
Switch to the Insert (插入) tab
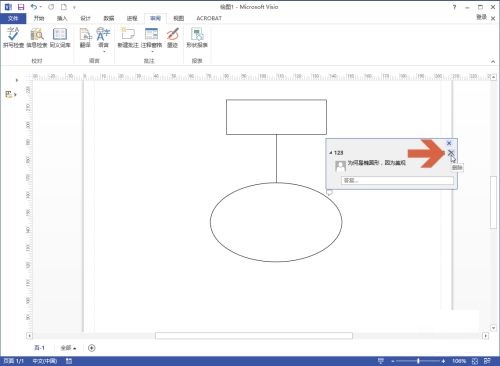tap(62, 18)
